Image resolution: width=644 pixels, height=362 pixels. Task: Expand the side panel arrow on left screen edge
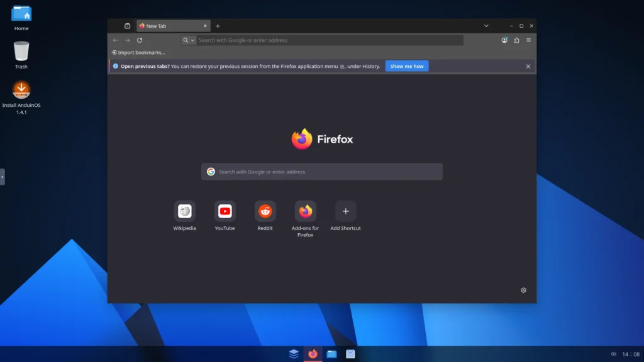(2, 177)
